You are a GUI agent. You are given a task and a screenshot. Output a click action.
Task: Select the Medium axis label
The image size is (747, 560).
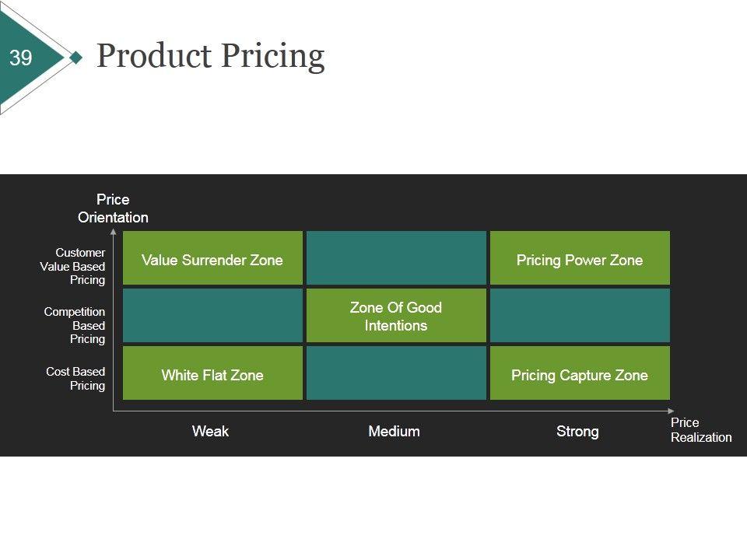tap(395, 431)
